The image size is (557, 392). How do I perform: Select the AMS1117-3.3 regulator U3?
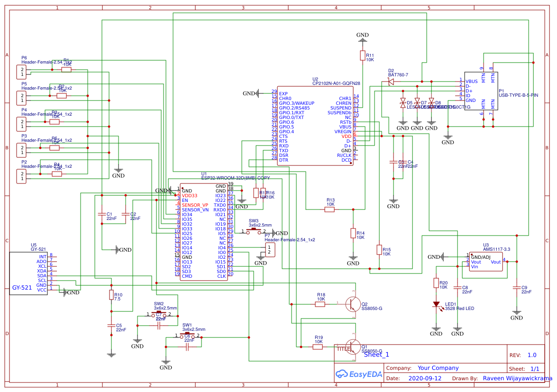point(485,262)
